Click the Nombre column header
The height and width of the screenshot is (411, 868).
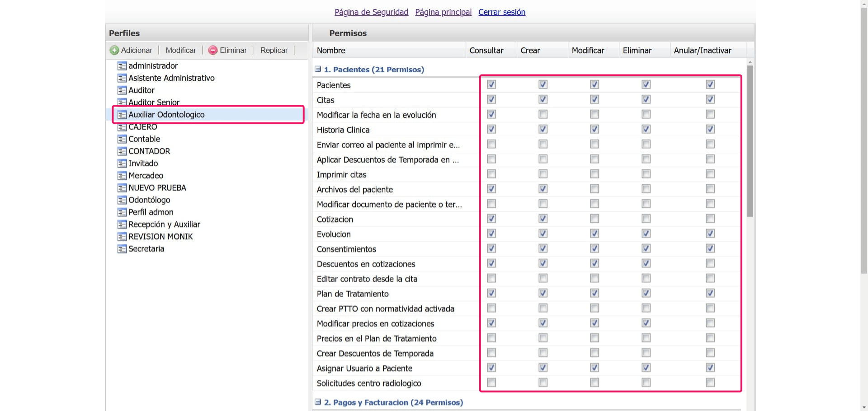[331, 51]
